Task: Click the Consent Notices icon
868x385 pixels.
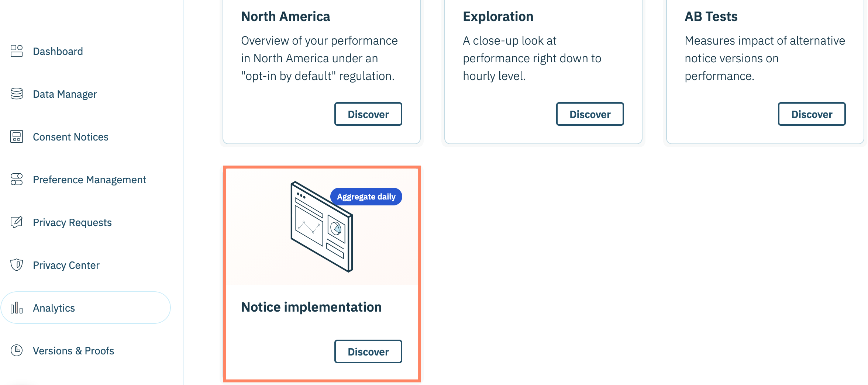Action: (17, 136)
